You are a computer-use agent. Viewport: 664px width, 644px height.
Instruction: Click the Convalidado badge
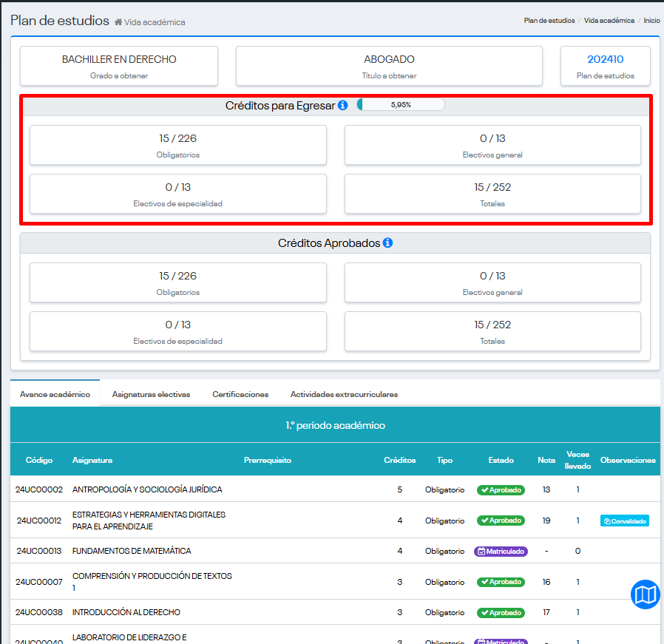point(624,521)
